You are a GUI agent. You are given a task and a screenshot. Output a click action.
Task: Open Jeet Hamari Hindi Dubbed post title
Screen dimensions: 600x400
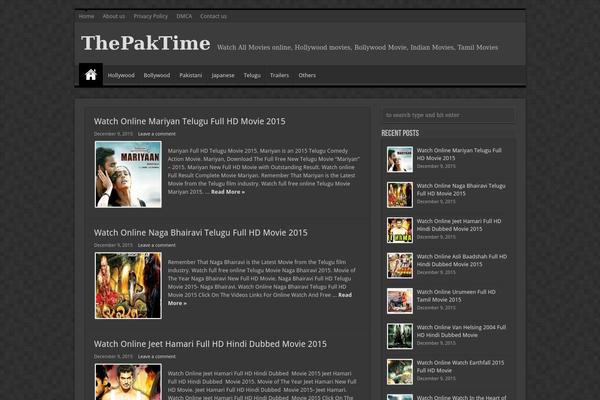point(210,344)
